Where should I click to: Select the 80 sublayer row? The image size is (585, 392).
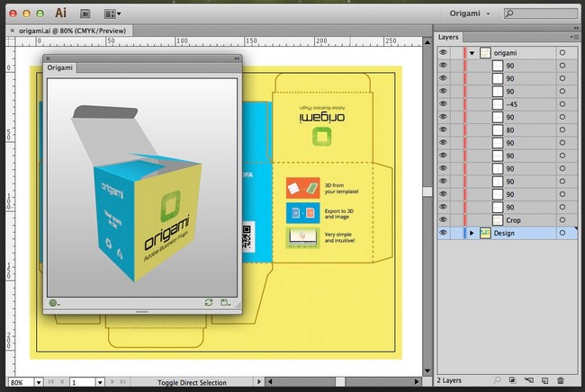click(508, 130)
